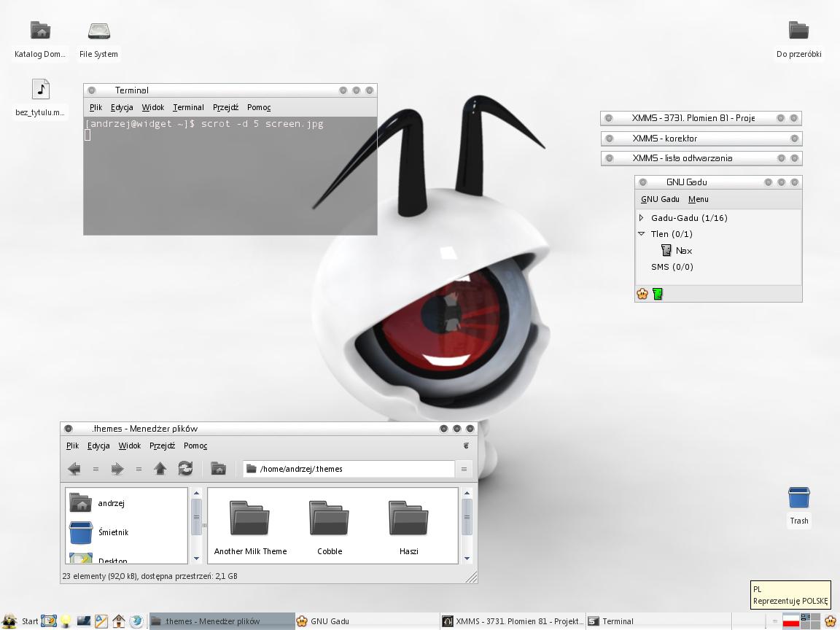Open Pomoc menu in Terminal
The width and height of the screenshot is (840, 630).
pos(259,107)
